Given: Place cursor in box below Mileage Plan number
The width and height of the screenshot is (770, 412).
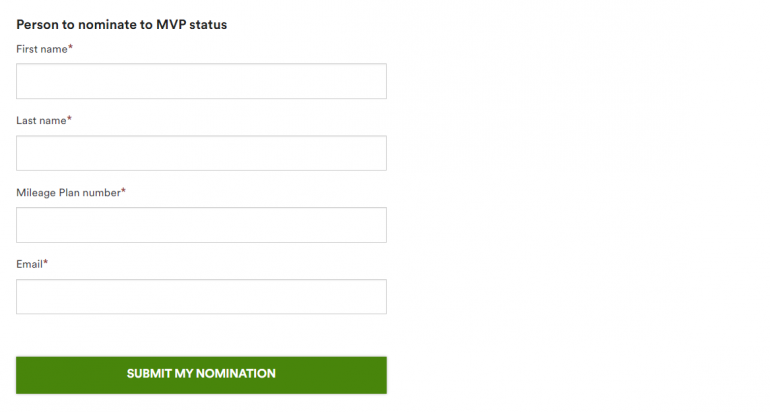Looking at the screenshot, I should point(201,225).
